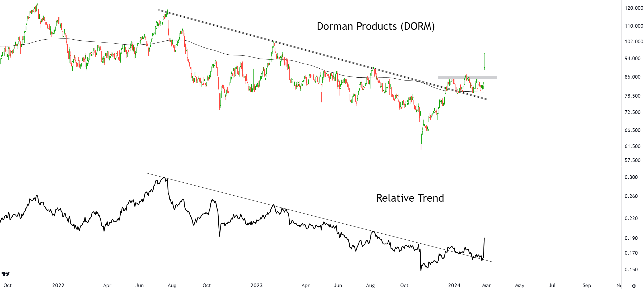The height and width of the screenshot is (289, 644).
Task: Click the 86.000 price axis label
Action: tap(632, 77)
